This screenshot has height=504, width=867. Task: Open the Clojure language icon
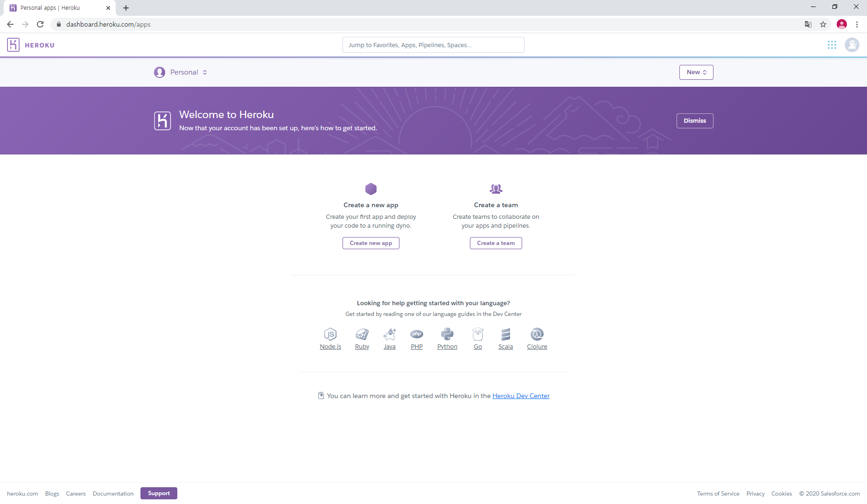click(537, 334)
